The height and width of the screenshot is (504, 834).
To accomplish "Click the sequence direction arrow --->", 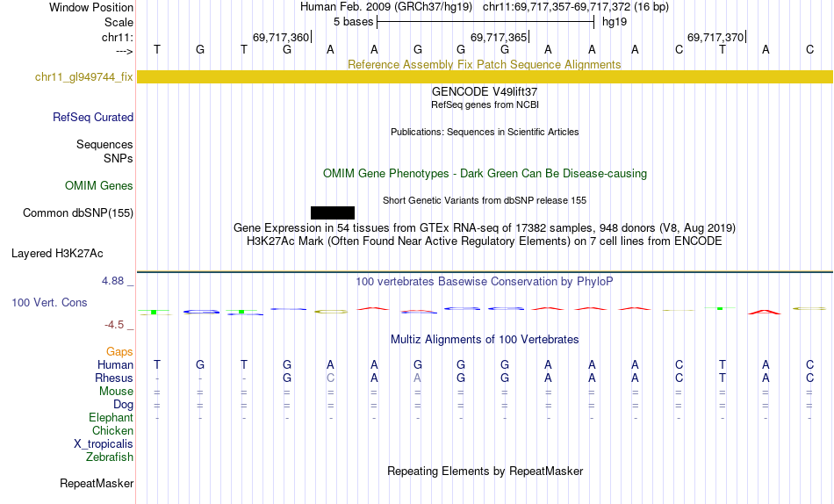I will click(x=125, y=51).
